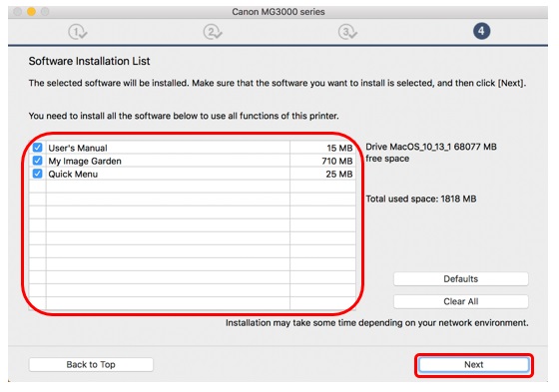Uncheck the Quick Menu checkbox
The height and width of the screenshot is (392, 559).
[38, 174]
